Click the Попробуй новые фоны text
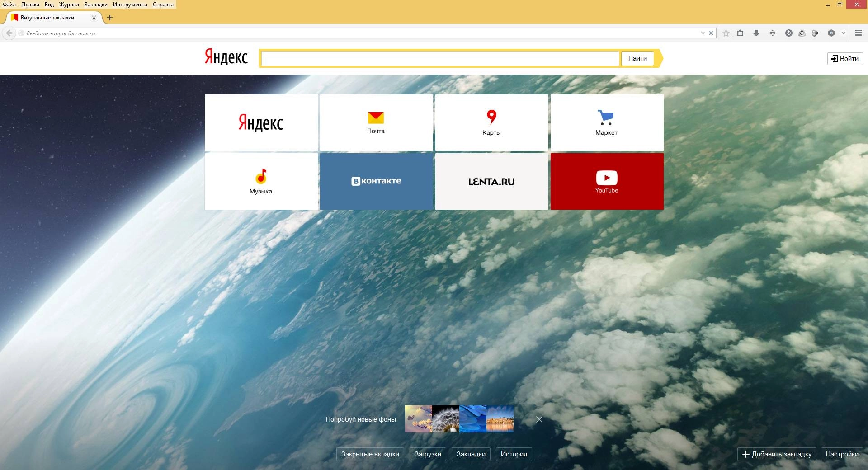Screen dimensions: 868x470 (361, 419)
